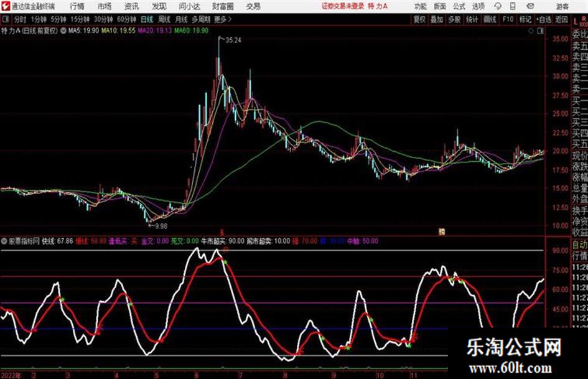
Task: Click month 6 marker on time axis
Action: point(197,375)
